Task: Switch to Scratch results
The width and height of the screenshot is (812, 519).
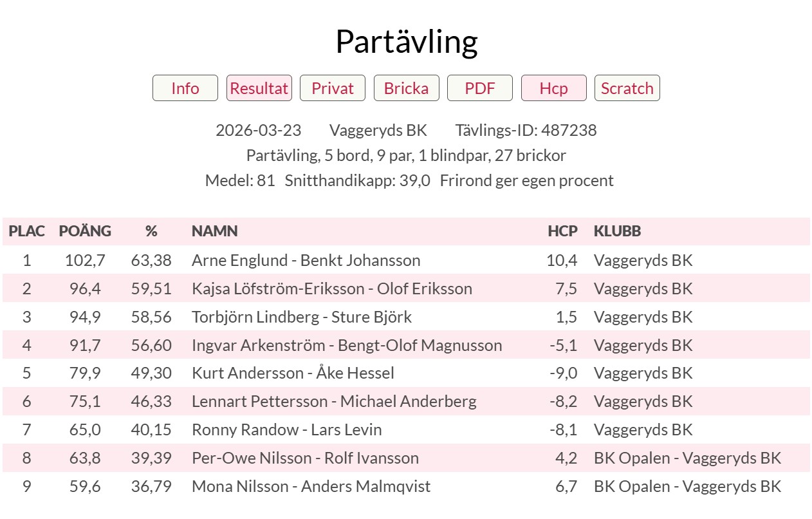Action: click(x=627, y=88)
